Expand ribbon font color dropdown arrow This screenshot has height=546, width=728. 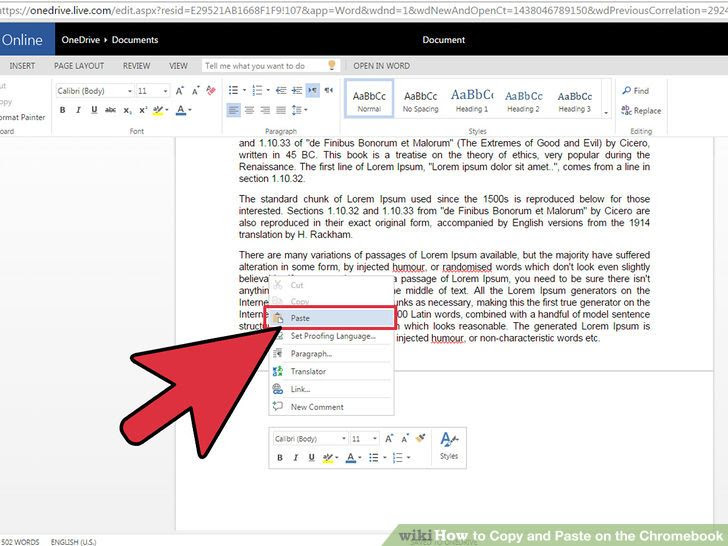(x=190, y=110)
